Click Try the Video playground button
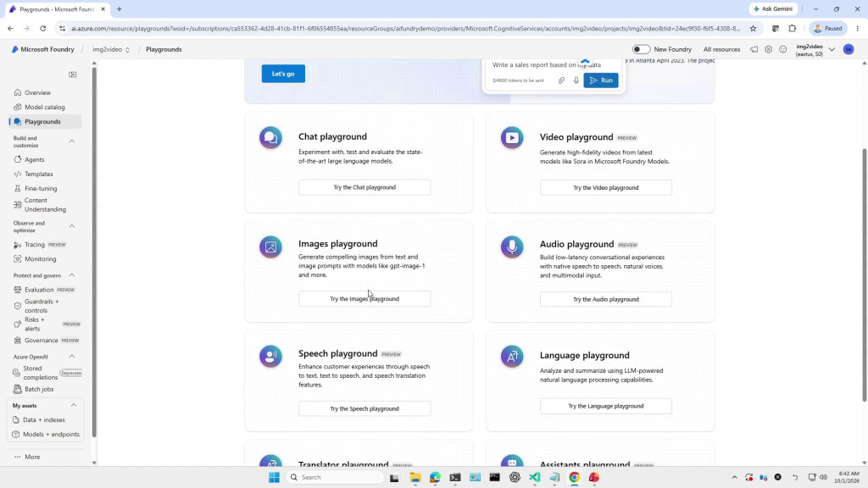Screen dimensions: 868x488 605,187
